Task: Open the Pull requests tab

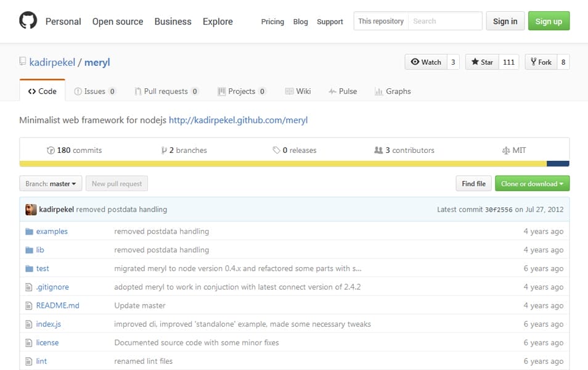Action: point(165,91)
